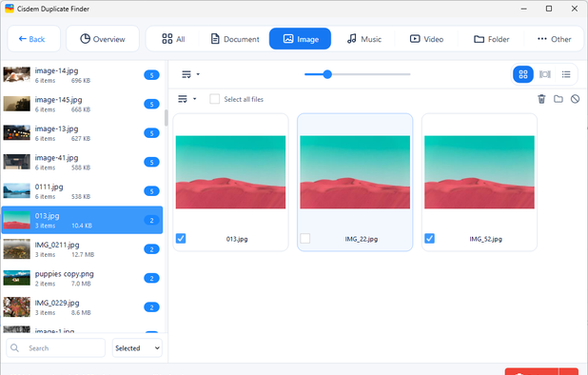Click the 013.jpg preview thumbnail
This screenshot has height=375, width=588.
pos(230,172)
